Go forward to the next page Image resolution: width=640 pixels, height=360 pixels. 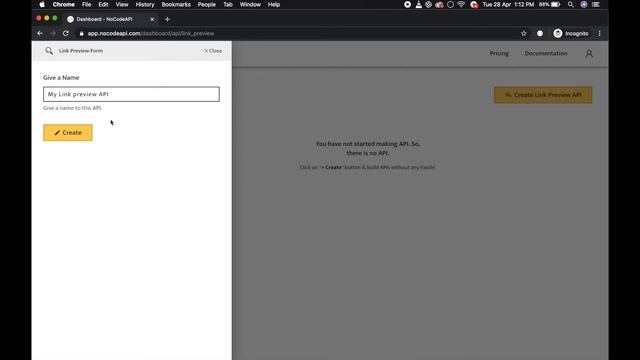(x=53, y=33)
